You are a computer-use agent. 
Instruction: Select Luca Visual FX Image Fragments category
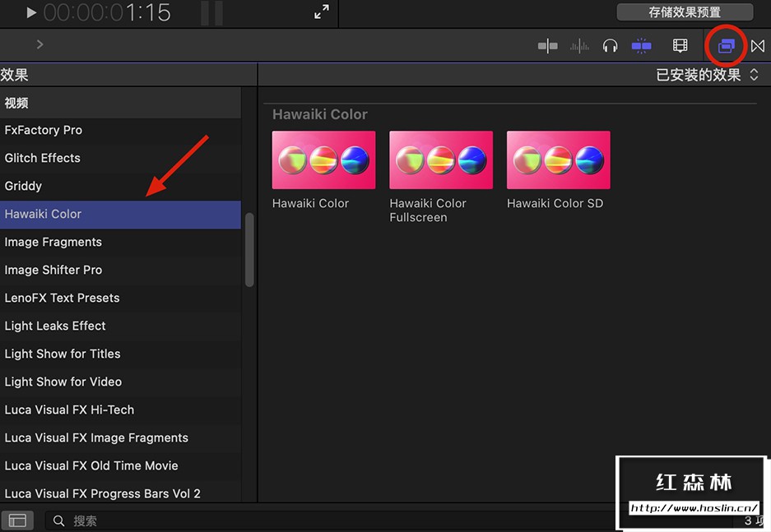[x=120, y=438]
